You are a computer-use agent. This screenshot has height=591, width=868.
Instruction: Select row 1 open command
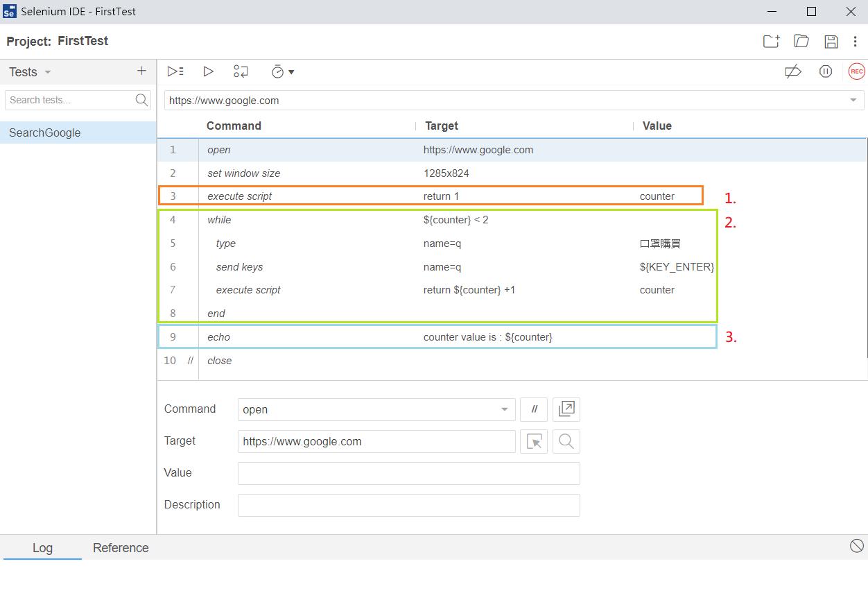512,150
